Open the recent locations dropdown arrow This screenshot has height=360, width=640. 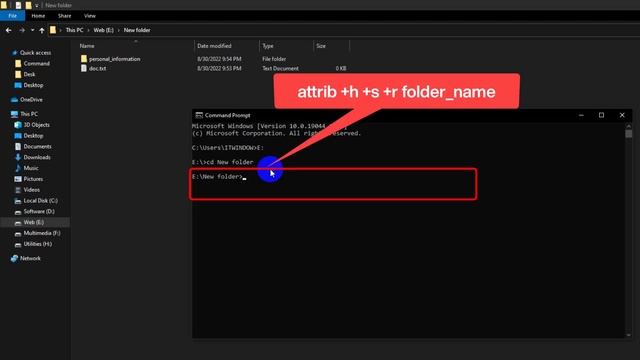tap(32, 30)
